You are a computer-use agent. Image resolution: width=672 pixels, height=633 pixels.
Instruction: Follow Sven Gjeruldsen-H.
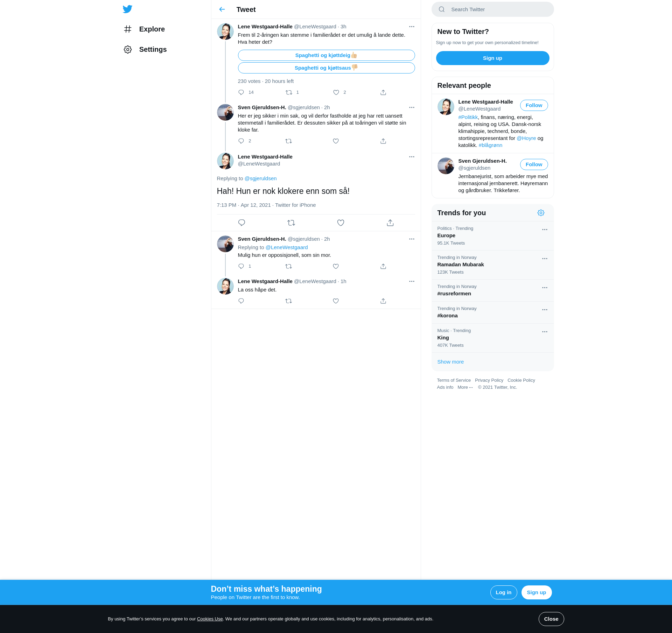tap(534, 164)
